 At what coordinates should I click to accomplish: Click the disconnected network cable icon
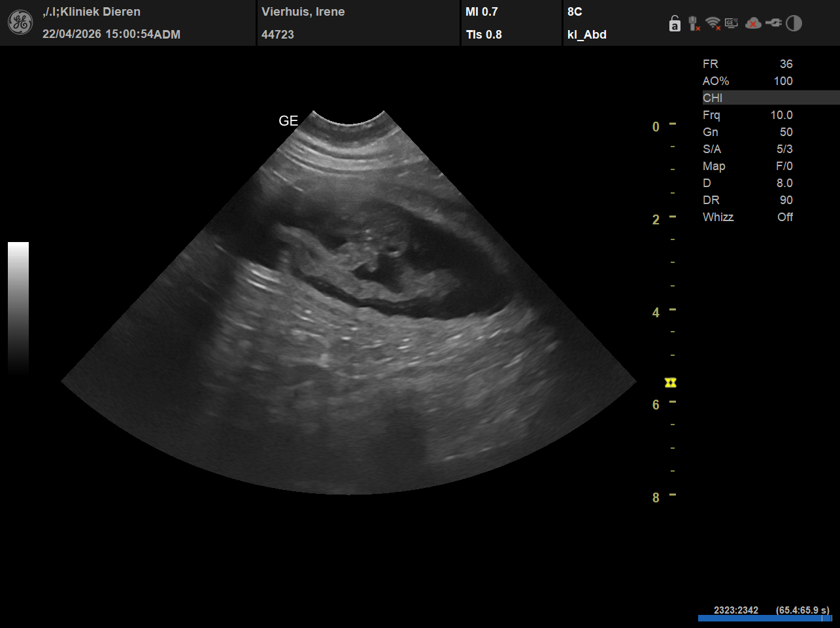(694, 24)
